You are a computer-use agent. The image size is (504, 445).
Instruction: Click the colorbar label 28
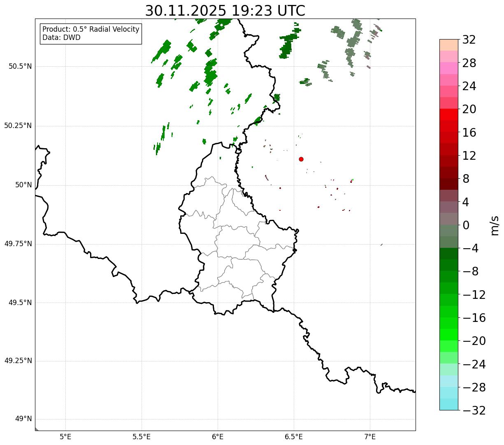coord(469,63)
